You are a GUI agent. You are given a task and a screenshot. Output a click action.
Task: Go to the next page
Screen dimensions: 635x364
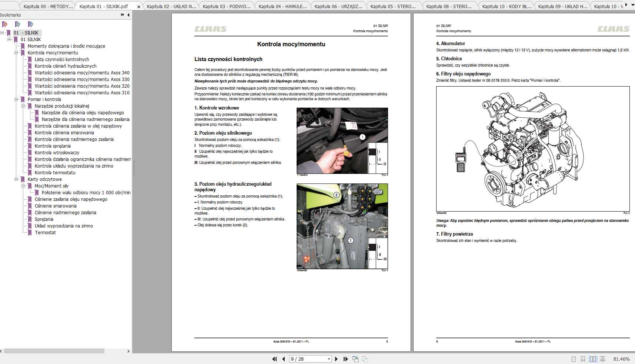(336, 359)
